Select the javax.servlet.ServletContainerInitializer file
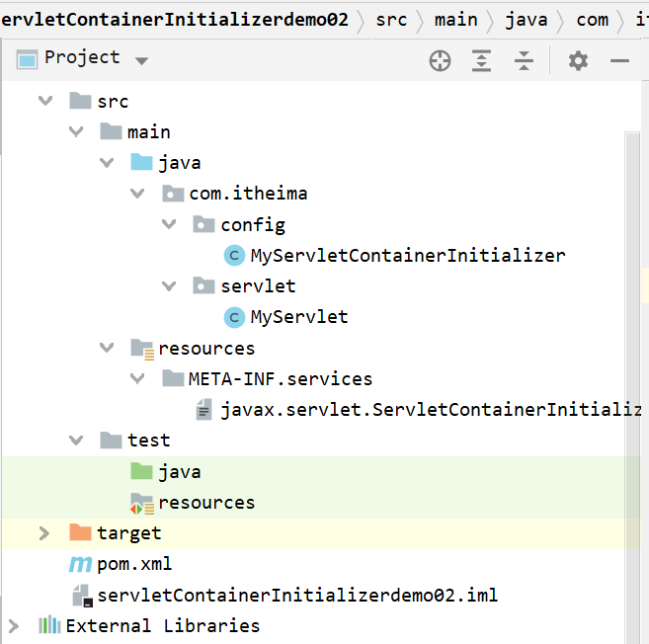649x644 pixels. tap(430, 409)
